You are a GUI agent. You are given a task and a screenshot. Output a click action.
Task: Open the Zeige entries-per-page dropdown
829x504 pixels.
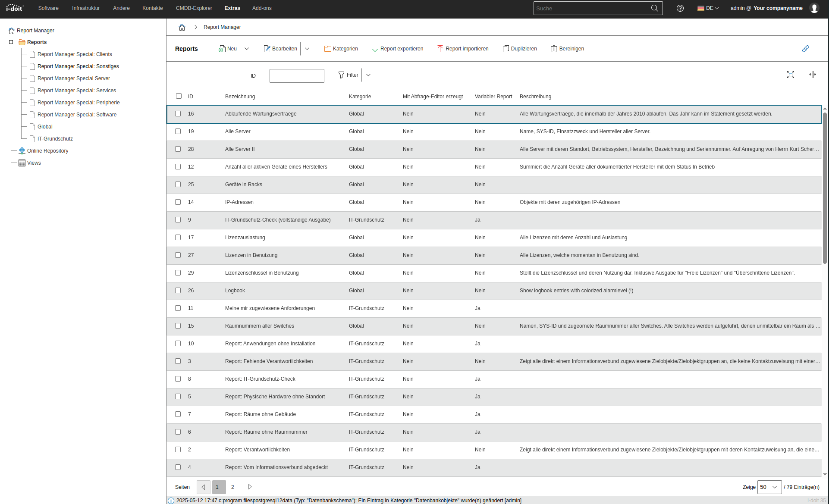769,487
